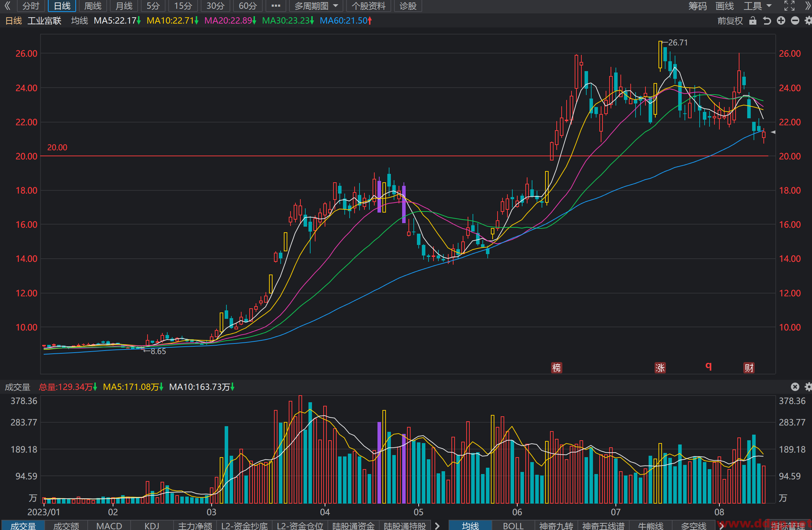Screen dimensions: 812x530
Task: Expand the 多周期图 dropdown
Action: click(x=316, y=6)
